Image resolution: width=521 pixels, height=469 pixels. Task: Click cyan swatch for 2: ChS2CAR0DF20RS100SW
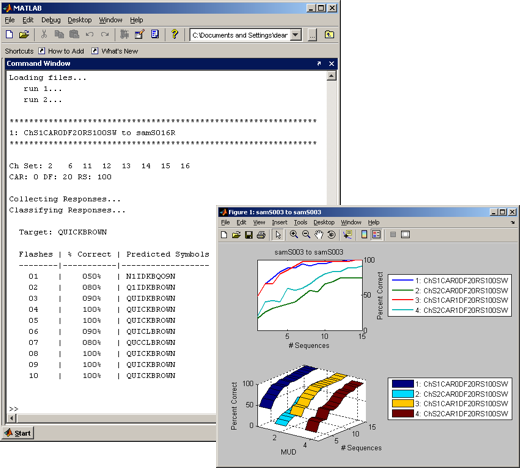click(x=402, y=394)
